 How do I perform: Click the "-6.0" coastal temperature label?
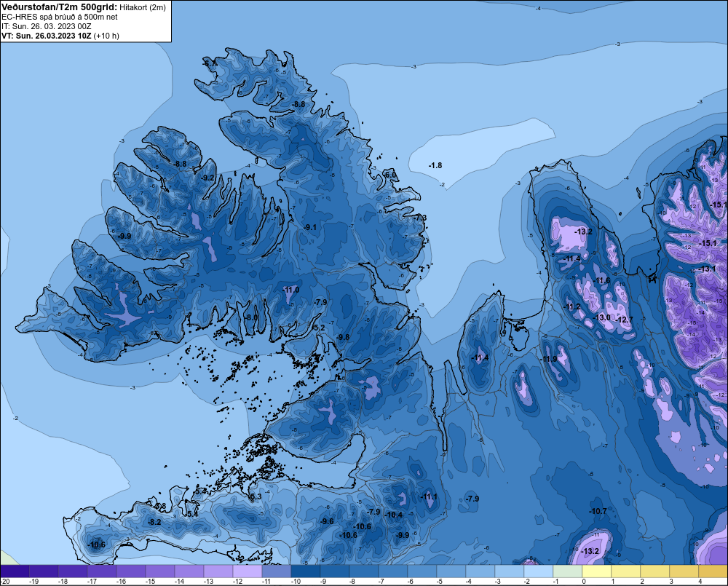[x=390, y=175]
